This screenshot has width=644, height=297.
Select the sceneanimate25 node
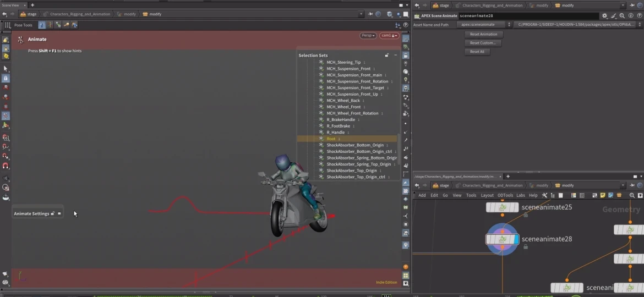[503, 207]
